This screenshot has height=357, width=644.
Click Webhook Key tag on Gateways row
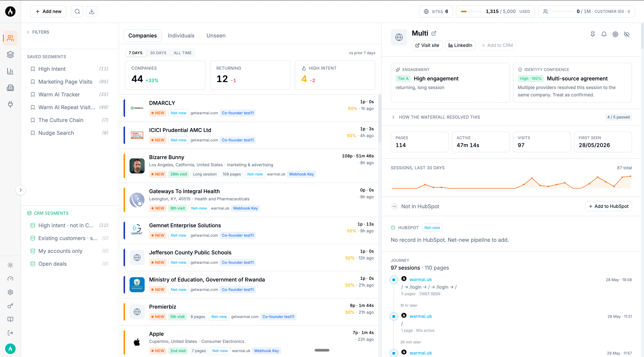tap(245, 208)
